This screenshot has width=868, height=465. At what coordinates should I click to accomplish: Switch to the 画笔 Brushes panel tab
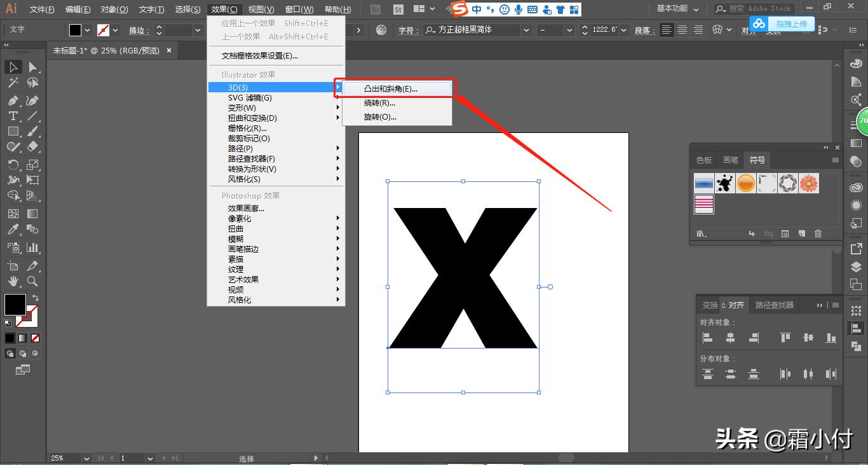pos(730,160)
